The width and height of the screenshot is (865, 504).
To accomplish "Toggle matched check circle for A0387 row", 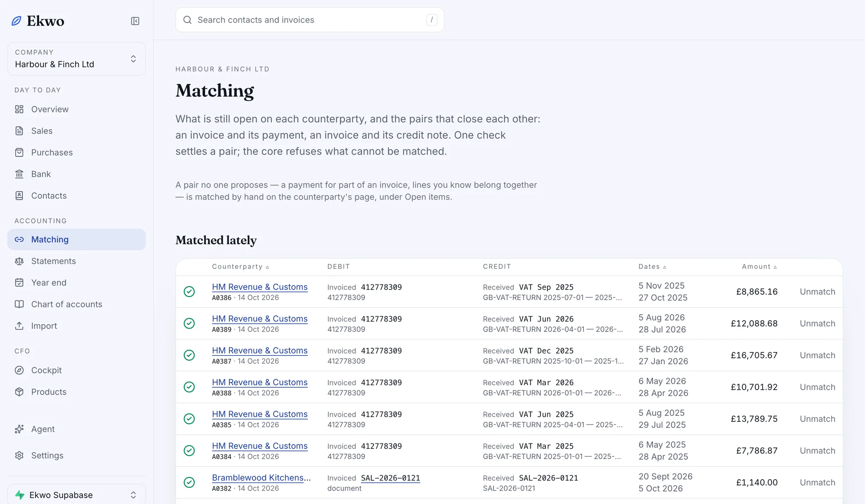I will tap(189, 355).
